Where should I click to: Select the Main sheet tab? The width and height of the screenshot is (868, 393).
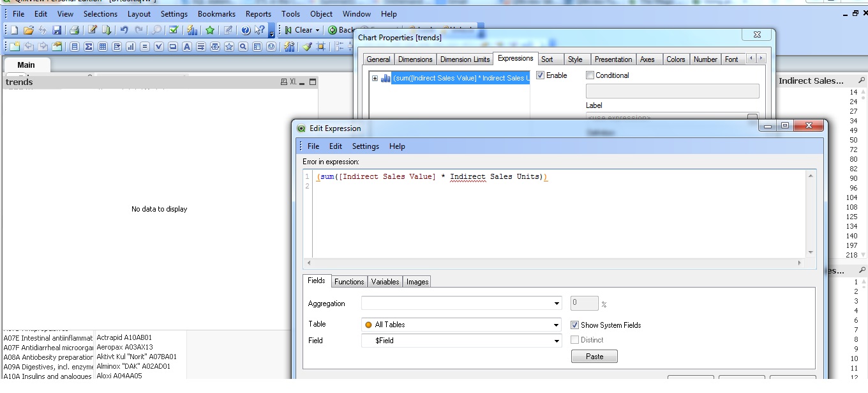pos(26,65)
